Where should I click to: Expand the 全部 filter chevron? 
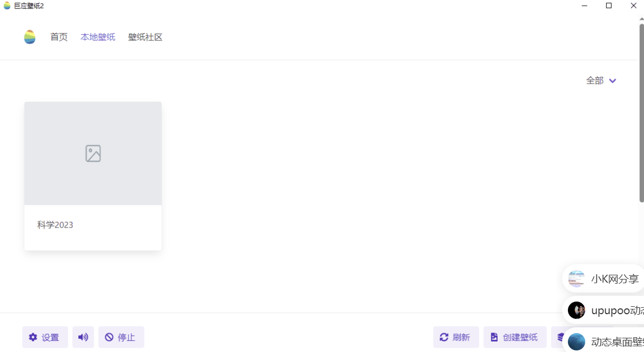[x=613, y=81]
